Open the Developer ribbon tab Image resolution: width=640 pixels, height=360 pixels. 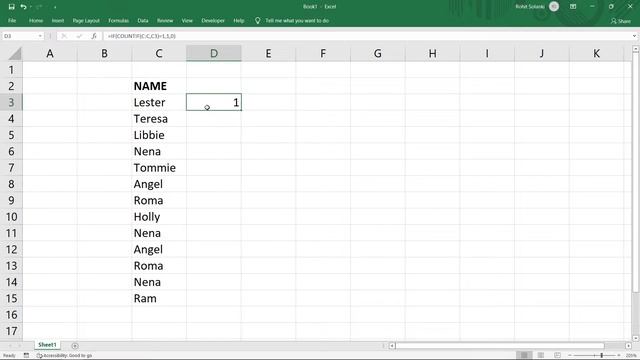click(x=213, y=20)
